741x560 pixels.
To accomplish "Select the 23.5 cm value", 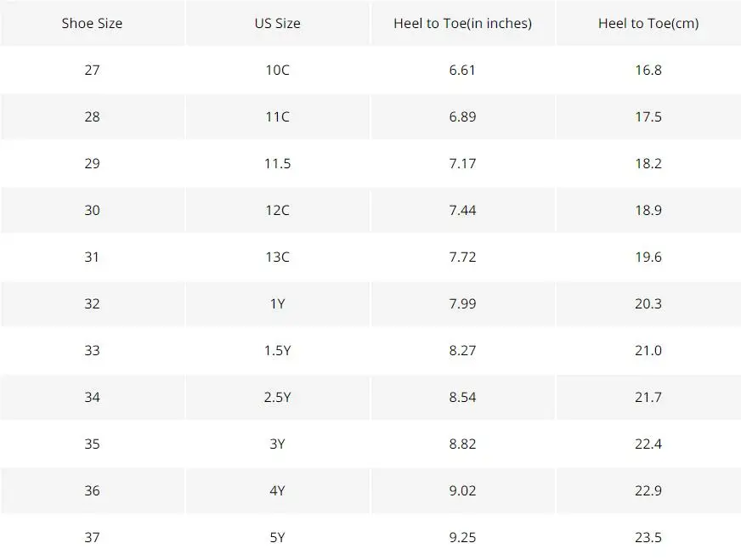I will (648, 538).
